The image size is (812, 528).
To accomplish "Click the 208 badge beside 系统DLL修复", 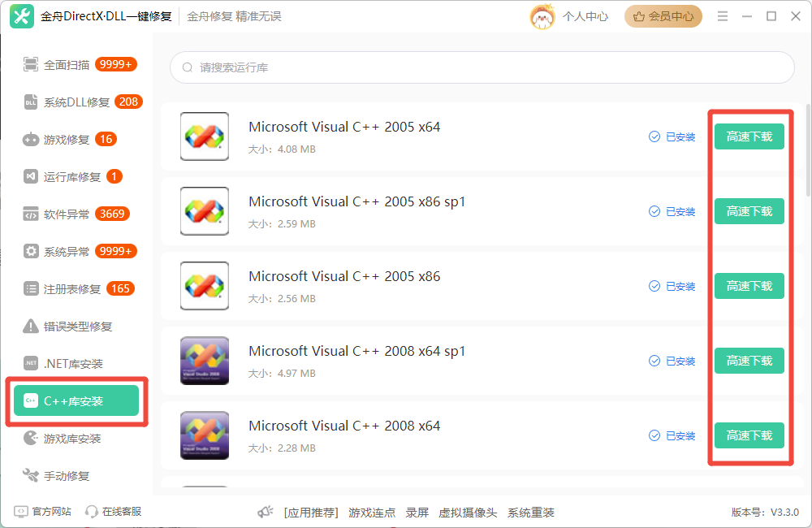I will click(x=128, y=102).
